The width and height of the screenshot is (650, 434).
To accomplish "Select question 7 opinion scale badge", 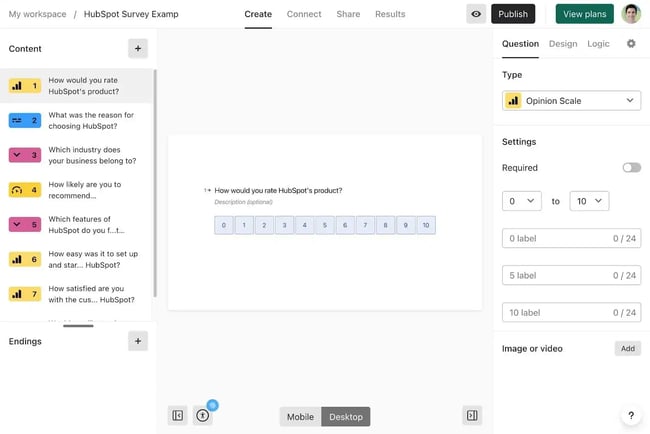I will click(x=25, y=294).
